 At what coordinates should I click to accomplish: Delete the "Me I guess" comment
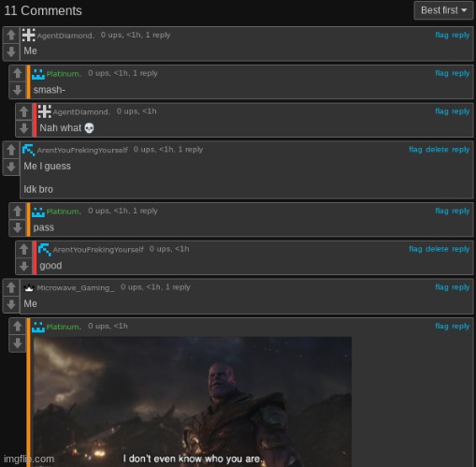click(437, 150)
